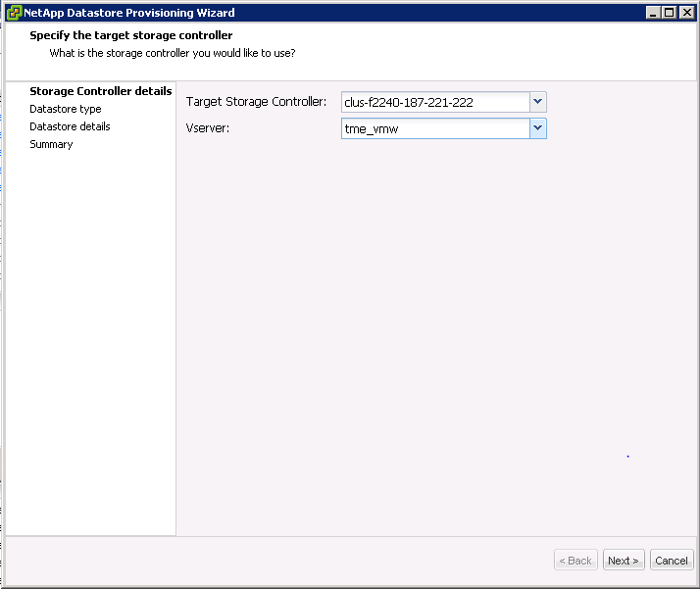Screen dimensions: 700x589
Task: Close the Provisioning Wizard window
Action: tap(686, 13)
